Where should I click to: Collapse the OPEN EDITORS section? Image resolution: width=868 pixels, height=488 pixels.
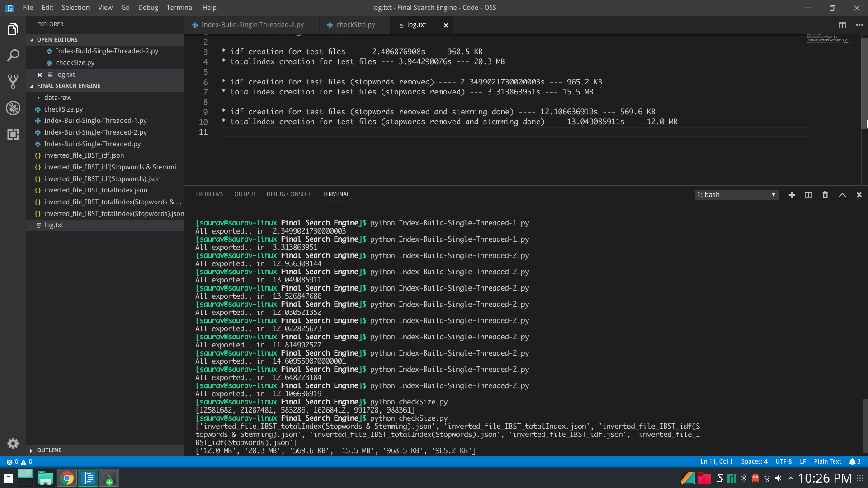pos(57,40)
